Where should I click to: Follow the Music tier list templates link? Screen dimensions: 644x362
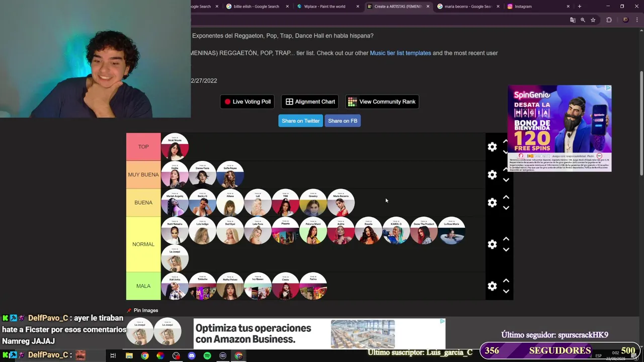coord(400,53)
